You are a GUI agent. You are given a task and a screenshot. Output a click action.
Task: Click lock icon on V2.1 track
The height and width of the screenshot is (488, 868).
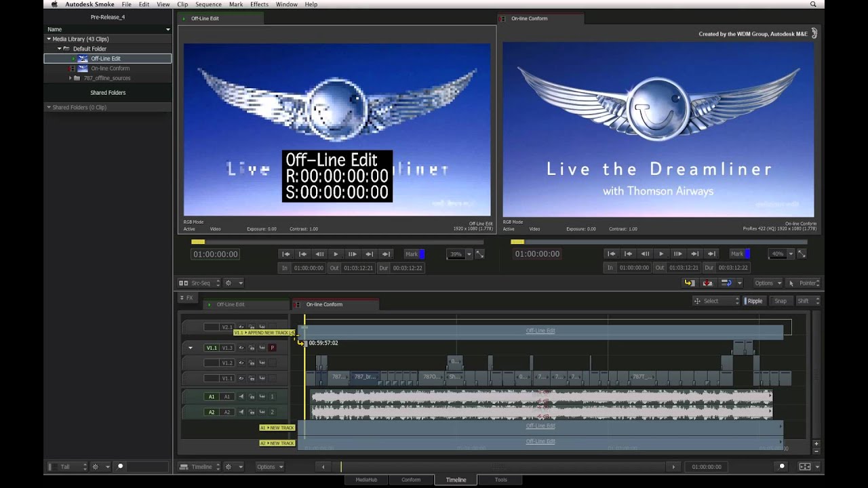(252, 327)
